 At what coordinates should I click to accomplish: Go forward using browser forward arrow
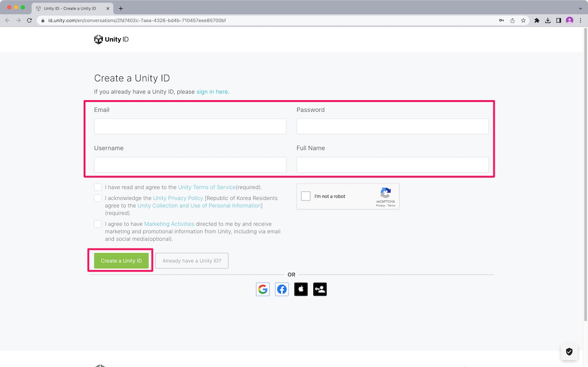pos(18,21)
